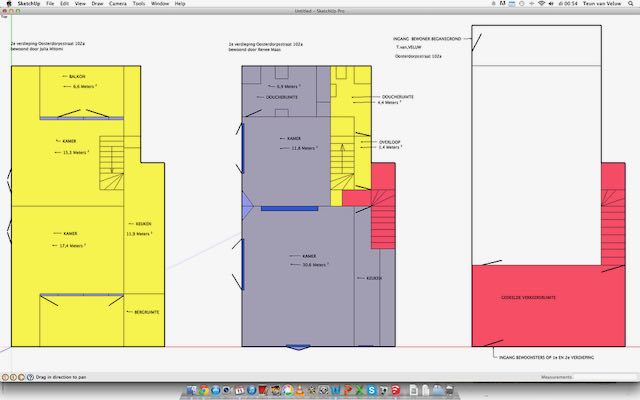Select the 4,4 Meters shower label
This screenshot has width=640, height=400.
tap(389, 102)
